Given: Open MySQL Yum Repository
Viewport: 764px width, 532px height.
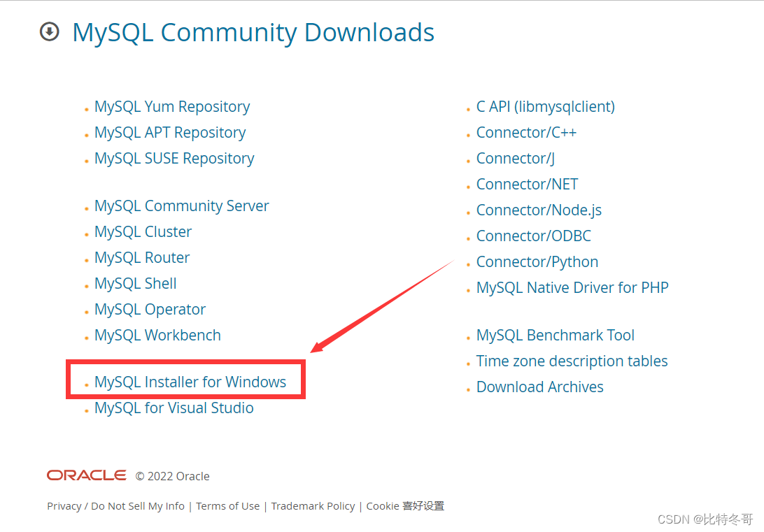Looking at the screenshot, I should click(172, 106).
